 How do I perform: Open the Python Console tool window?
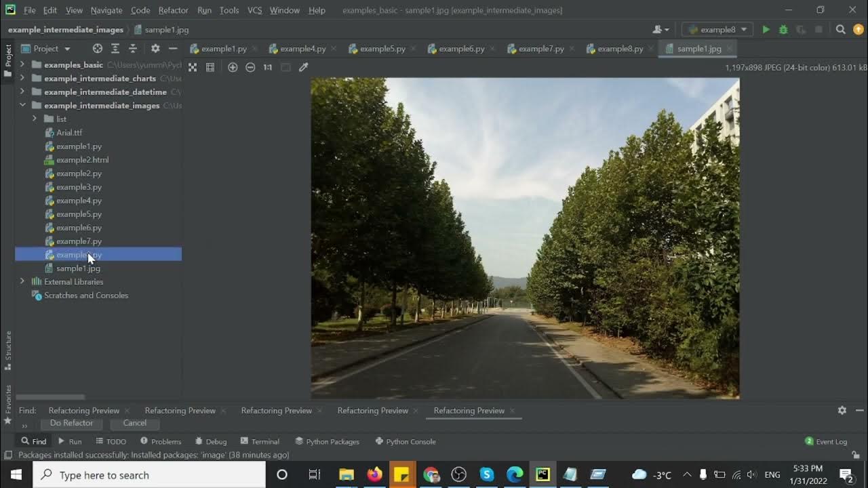(x=406, y=441)
